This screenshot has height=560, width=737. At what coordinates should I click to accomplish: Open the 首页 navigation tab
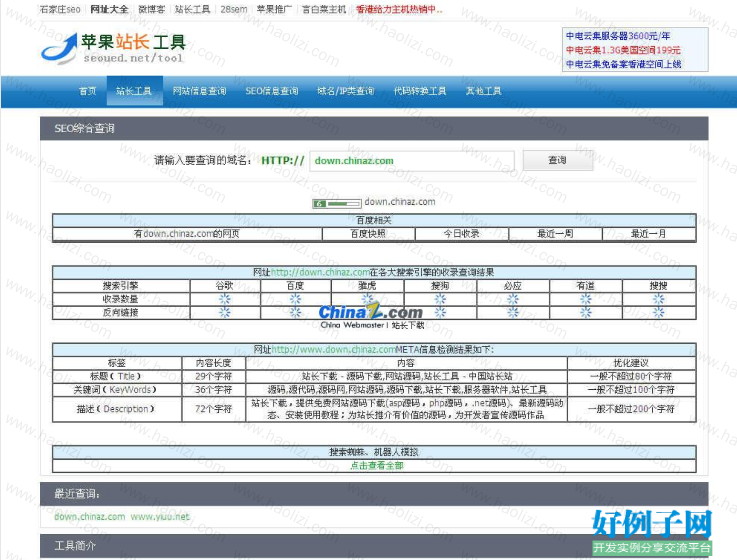[x=88, y=91]
